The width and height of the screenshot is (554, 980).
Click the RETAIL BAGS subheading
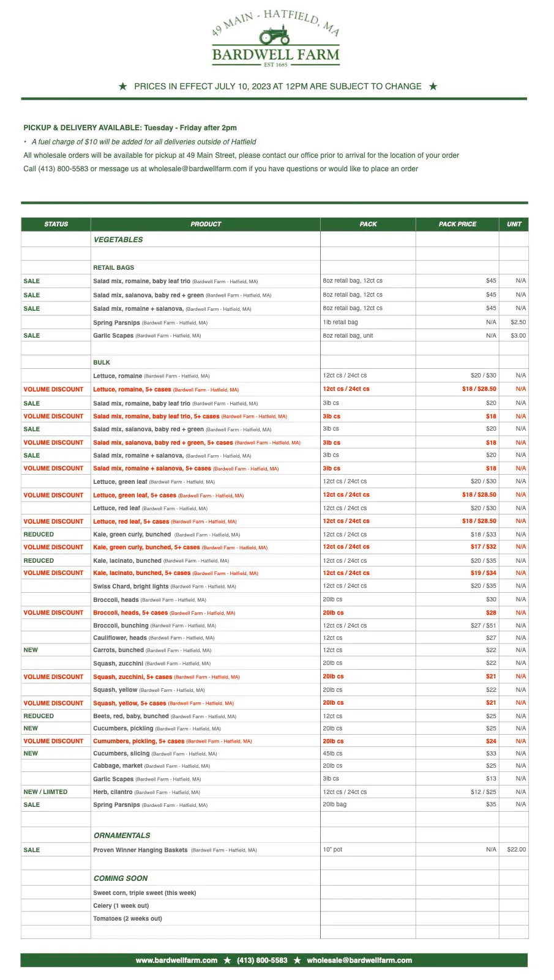tap(113, 267)
